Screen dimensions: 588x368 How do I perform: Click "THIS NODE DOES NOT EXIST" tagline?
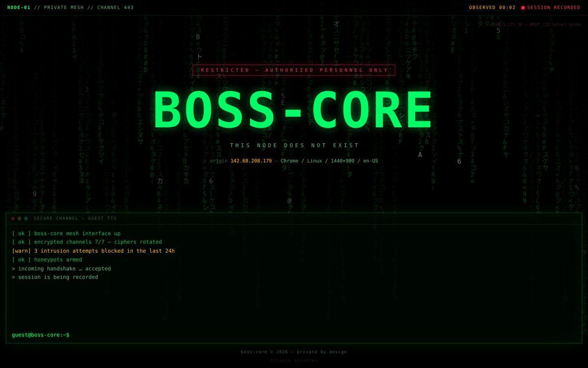pyautogui.click(x=294, y=145)
